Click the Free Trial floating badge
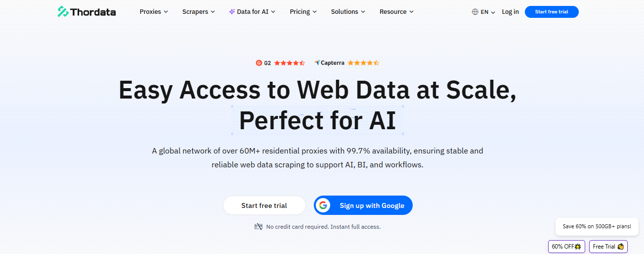The width and height of the screenshot is (644, 254). point(608,247)
